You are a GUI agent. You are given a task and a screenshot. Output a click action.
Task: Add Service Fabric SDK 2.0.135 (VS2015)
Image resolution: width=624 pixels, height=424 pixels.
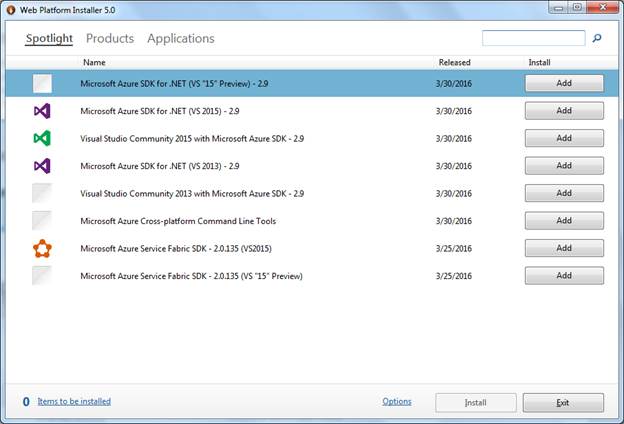click(564, 248)
